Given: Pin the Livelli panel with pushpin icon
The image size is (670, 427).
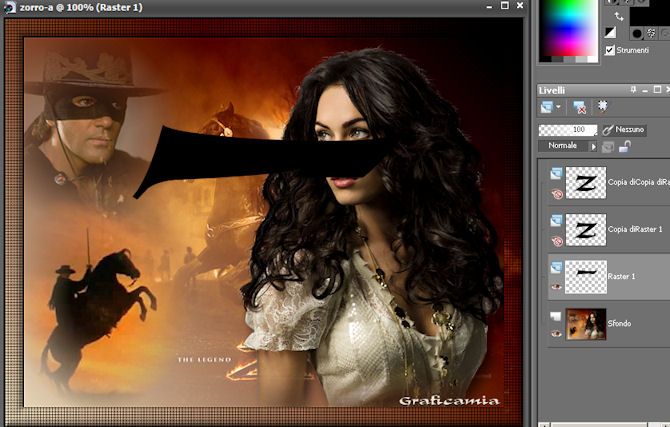Looking at the screenshot, I should click(633, 89).
